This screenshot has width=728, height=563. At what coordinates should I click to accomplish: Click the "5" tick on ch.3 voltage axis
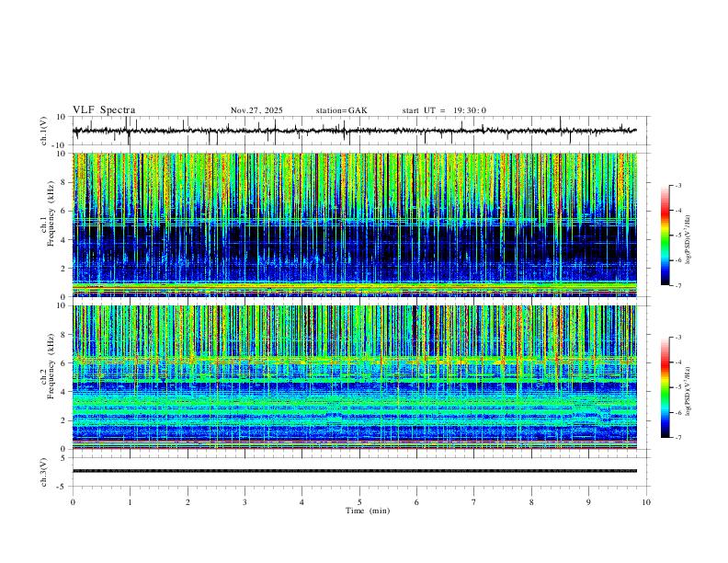click(64, 457)
